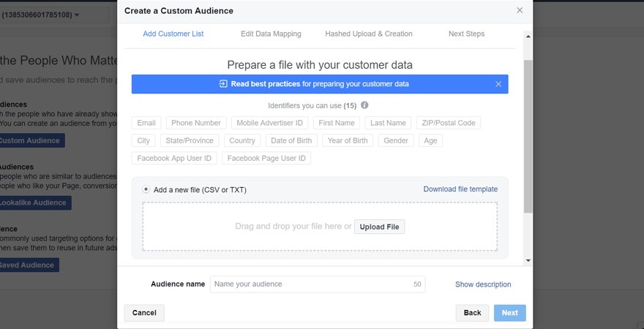Switch to the Add Customer List tab
Image resolution: width=644 pixels, height=329 pixels.
pos(173,34)
